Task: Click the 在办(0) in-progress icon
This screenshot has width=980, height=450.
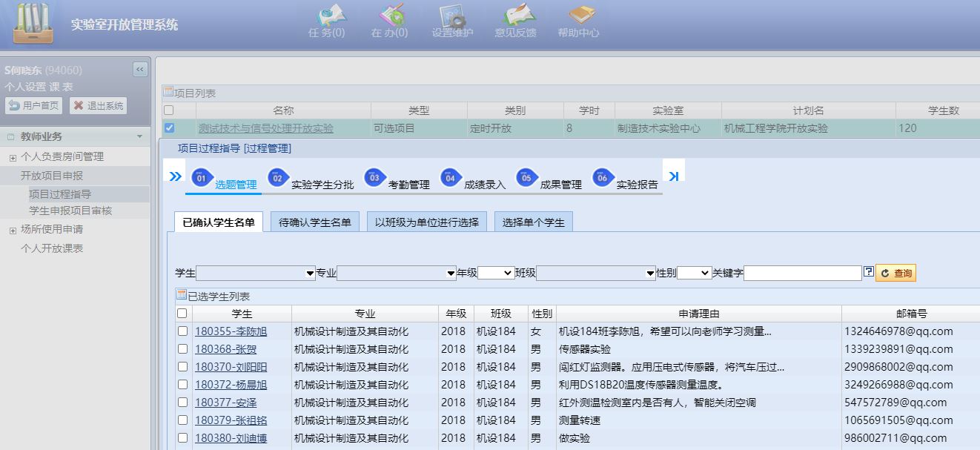Action: (390, 21)
